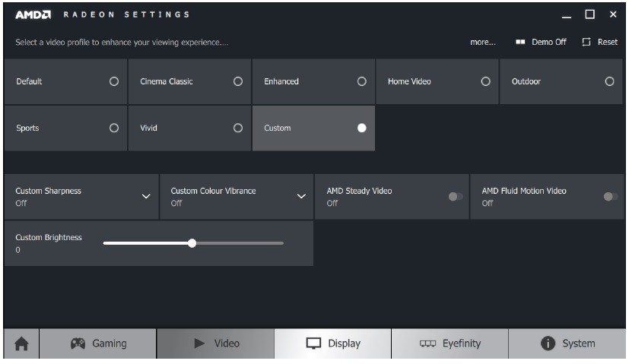Select the Vivid profile radio button
629x364 pixels.
(238, 128)
